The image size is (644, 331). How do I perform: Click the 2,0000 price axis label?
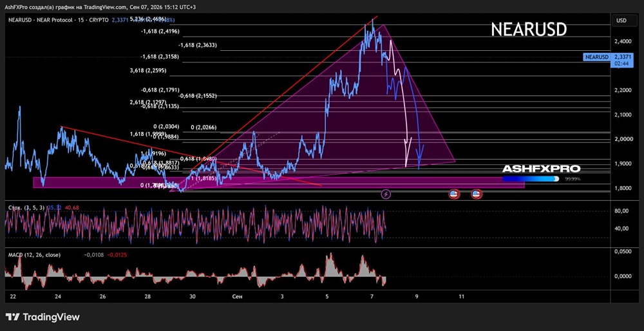point(623,139)
